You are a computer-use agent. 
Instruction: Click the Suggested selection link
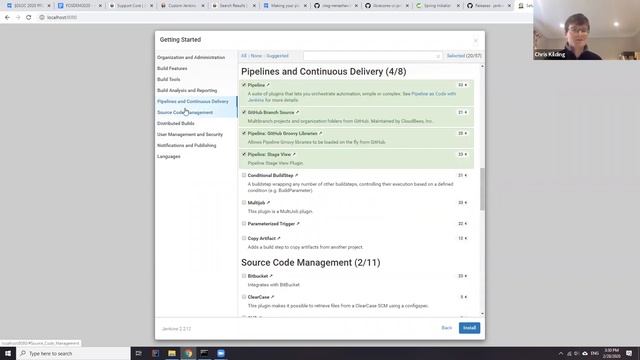278,56
